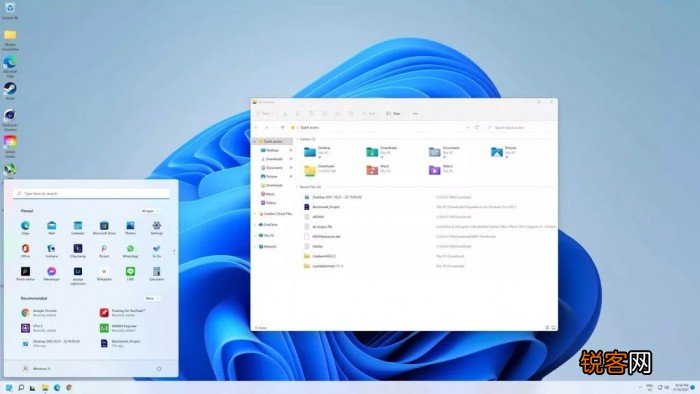Open Solitaire pinned app
Image resolution: width=700 pixels, height=394 pixels.
click(x=52, y=250)
